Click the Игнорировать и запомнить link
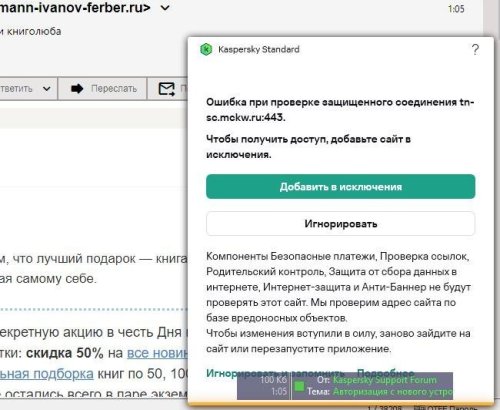Viewport: 500px width, 410px height. (275, 373)
